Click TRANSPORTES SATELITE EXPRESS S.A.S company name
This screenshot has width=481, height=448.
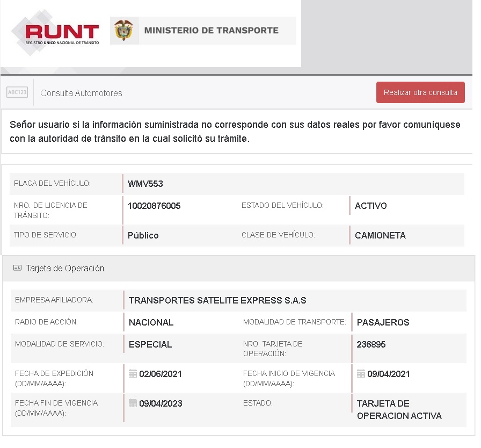click(217, 300)
